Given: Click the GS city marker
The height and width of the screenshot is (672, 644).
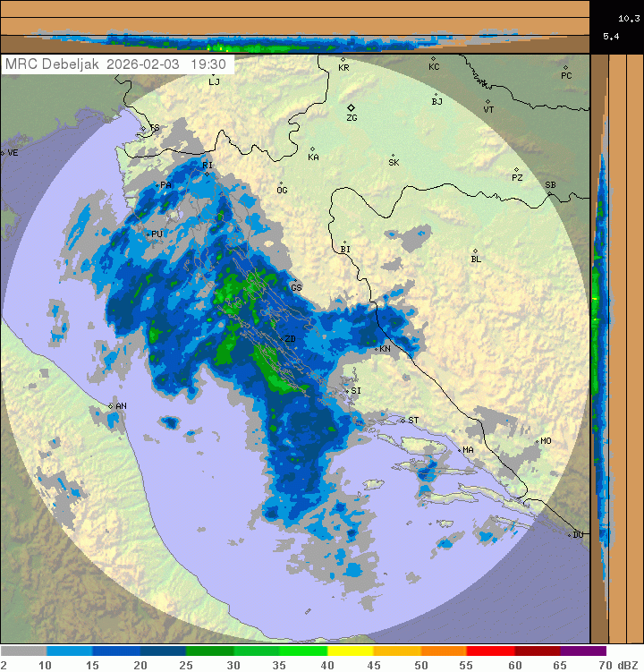Looking at the screenshot, I should pos(292,281).
